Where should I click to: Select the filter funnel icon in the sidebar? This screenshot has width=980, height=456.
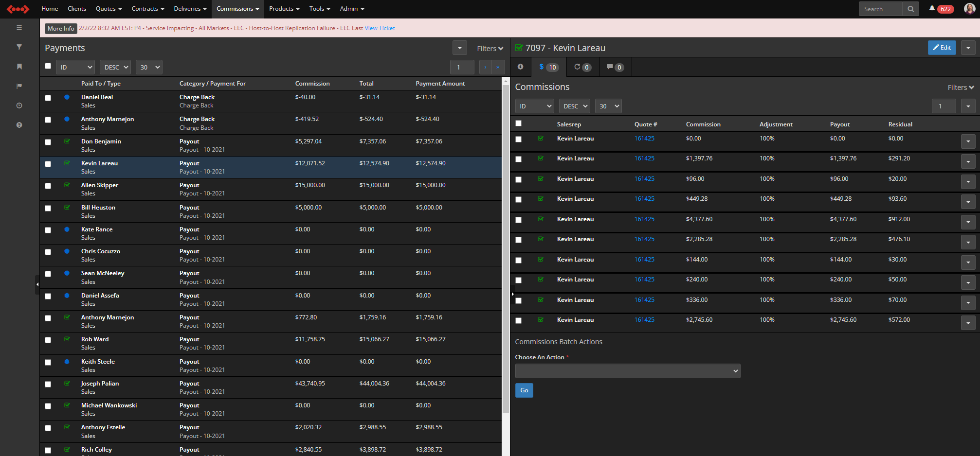point(19,47)
